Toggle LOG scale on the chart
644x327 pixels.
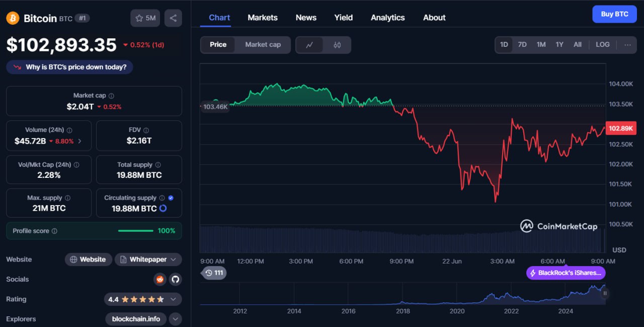(x=602, y=44)
